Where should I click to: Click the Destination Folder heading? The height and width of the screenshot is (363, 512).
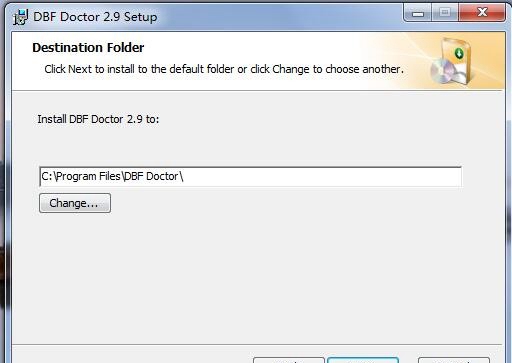point(88,48)
